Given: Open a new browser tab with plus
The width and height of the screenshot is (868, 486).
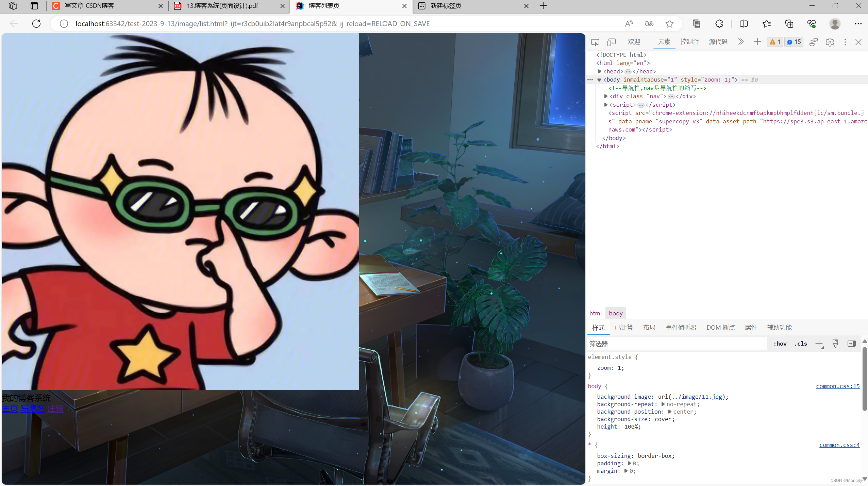Looking at the screenshot, I should (x=544, y=6).
